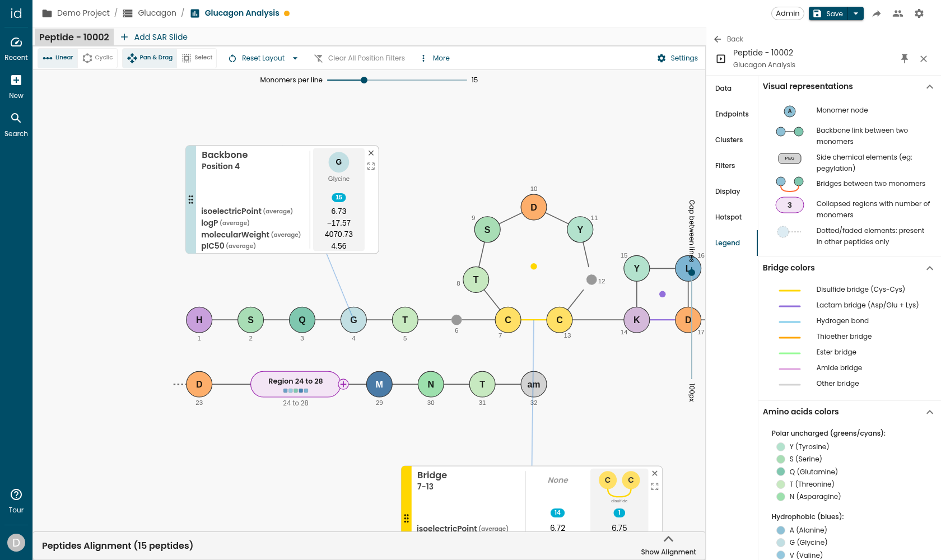941x560 pixels.
Task: Close the Peptide - 10002 side panel
Action: [924, 58]
